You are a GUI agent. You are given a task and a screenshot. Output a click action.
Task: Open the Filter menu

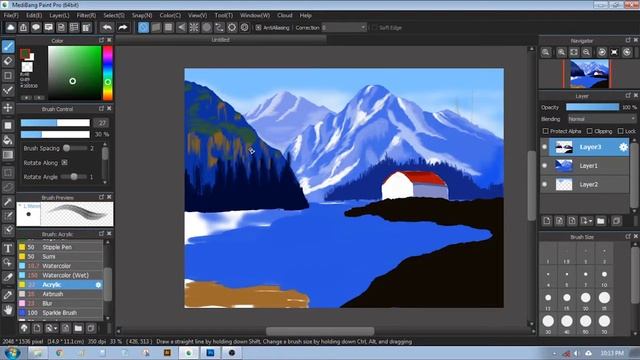[86, 16]
